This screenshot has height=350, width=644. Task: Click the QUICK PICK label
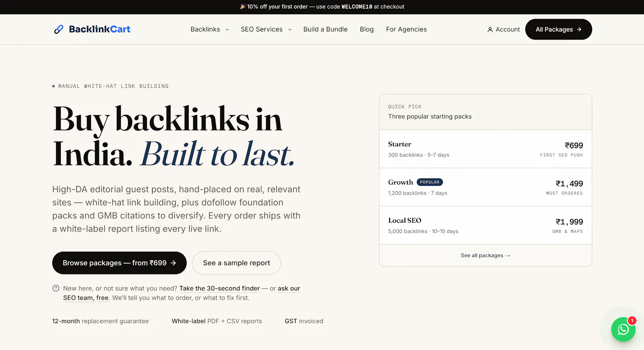405,107
